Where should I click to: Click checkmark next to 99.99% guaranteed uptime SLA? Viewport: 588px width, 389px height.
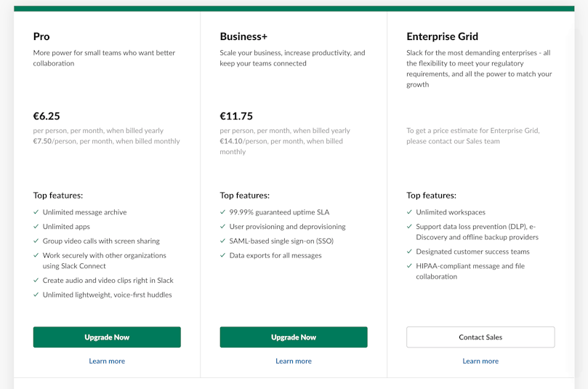(222, 212)
